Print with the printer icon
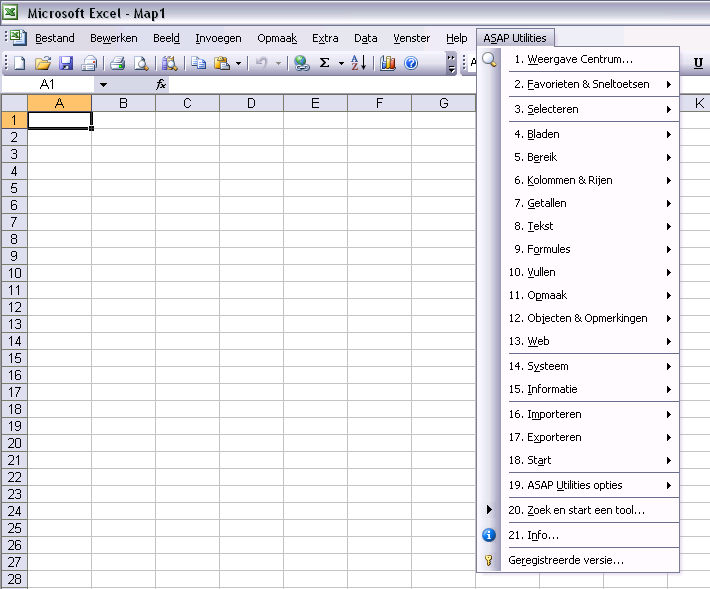 tap(118, 63)
